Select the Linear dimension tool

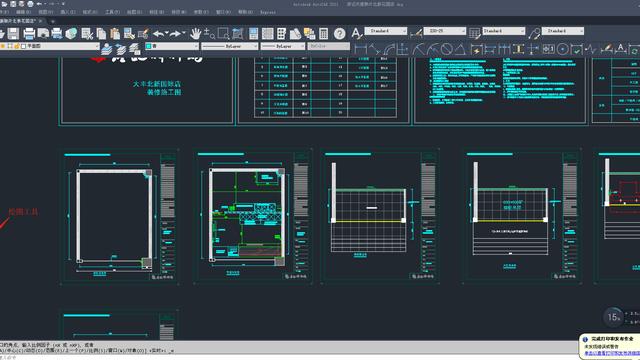pyautogui.click(x=361, y=49)
